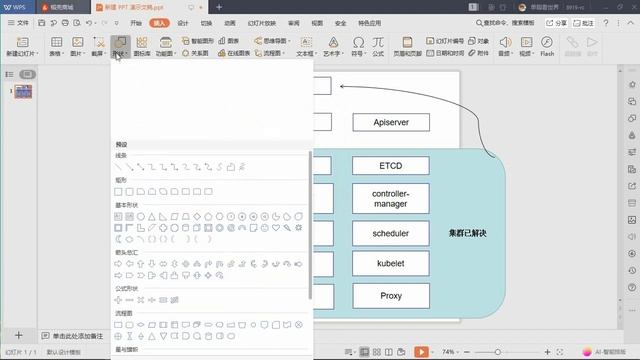Pick the flowchart decision diamond shape

tap(141, 325)
